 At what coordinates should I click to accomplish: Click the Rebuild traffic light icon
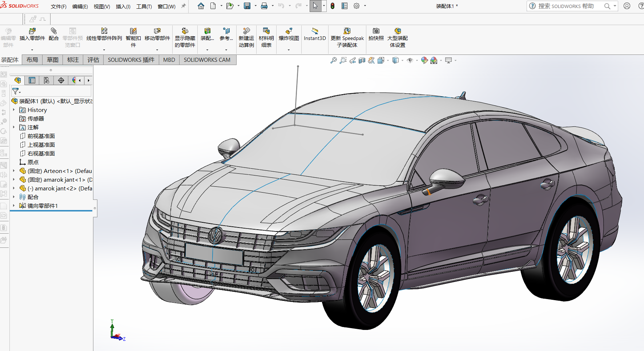click(x=333, y=6)
